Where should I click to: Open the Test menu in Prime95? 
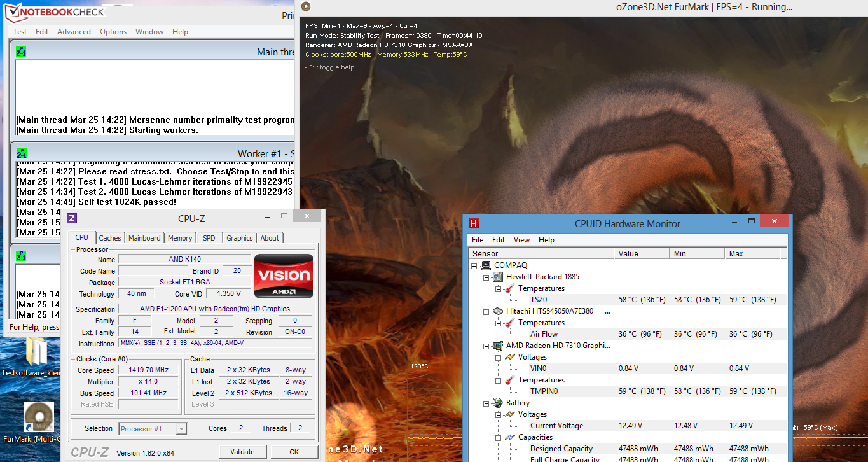tap(20, 32)
